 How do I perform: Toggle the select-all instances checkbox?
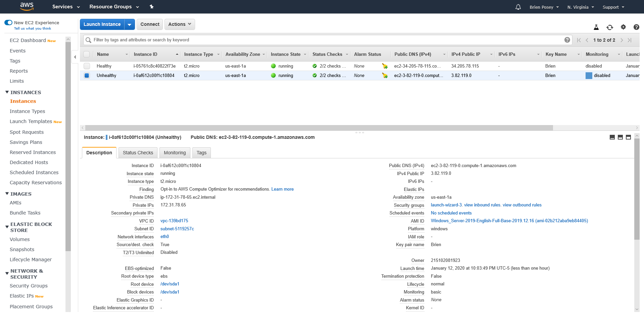coord(87,54)
